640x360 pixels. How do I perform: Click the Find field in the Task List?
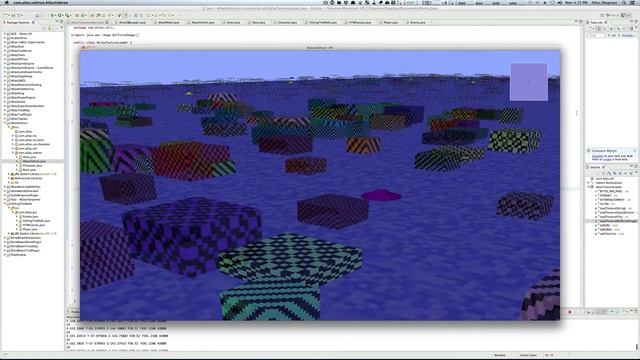coord(598,36)
